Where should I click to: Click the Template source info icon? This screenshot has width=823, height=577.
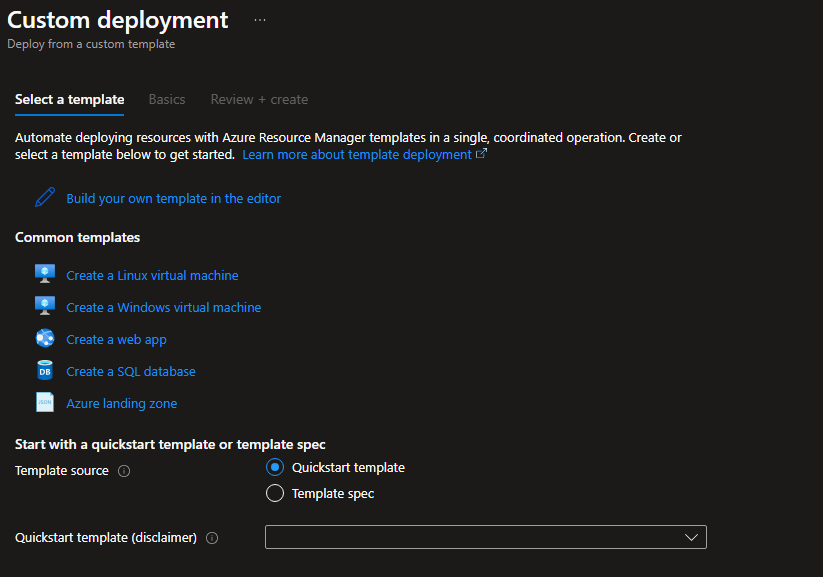(x=124, y=471)
